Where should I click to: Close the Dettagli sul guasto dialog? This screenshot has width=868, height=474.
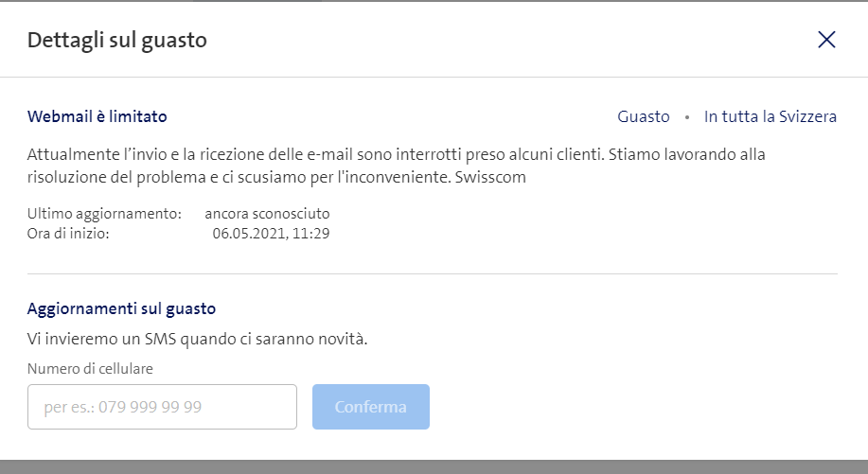pos(826,39)
